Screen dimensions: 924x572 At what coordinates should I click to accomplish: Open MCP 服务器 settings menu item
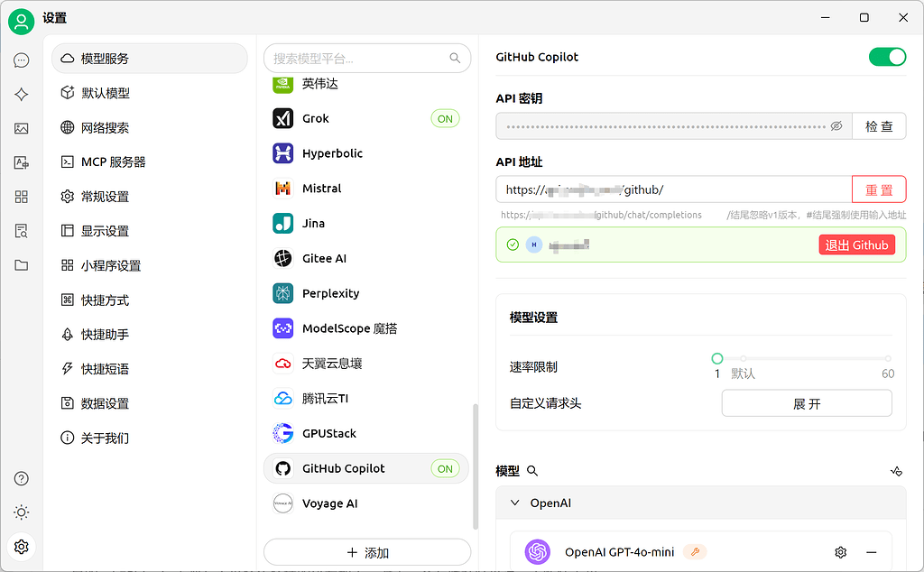tap(150, 162)
